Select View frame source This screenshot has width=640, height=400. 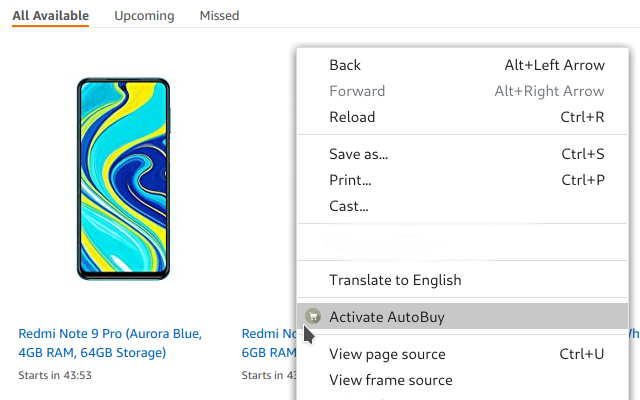pyautogui.click(x=390, y=380)
